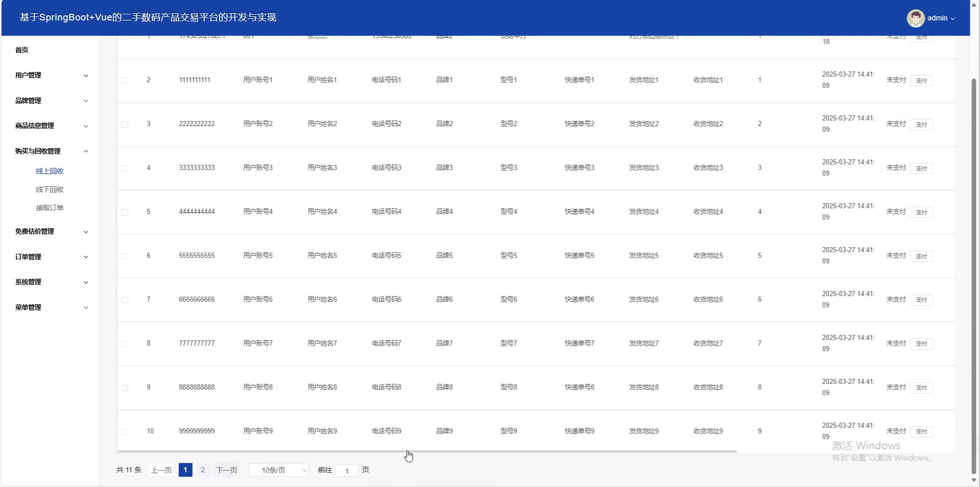Open the 线下回收 submenu item
The width and height of the screenshot is (980, 487).
tap(50, 190)
